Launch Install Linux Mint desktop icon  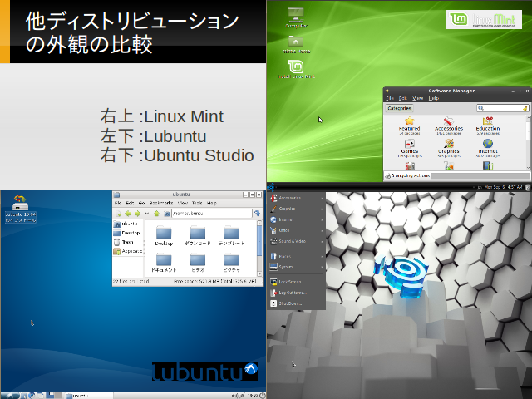pos(296,69)
